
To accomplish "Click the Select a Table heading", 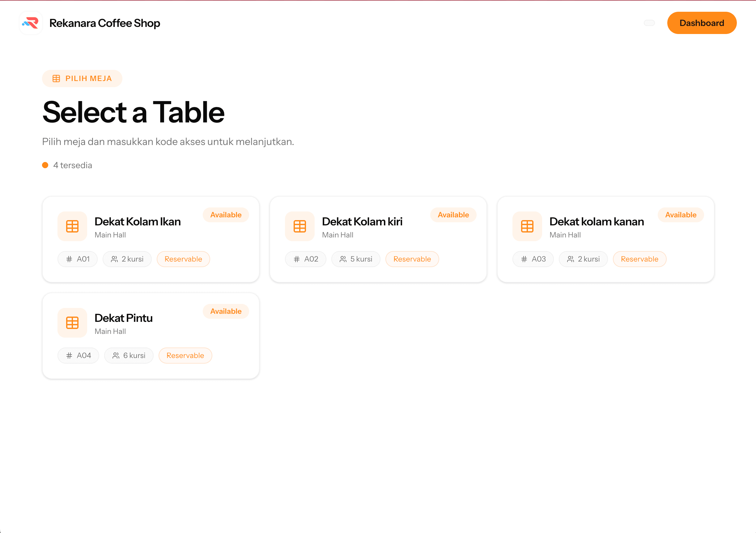I will (x=133, y=112).
